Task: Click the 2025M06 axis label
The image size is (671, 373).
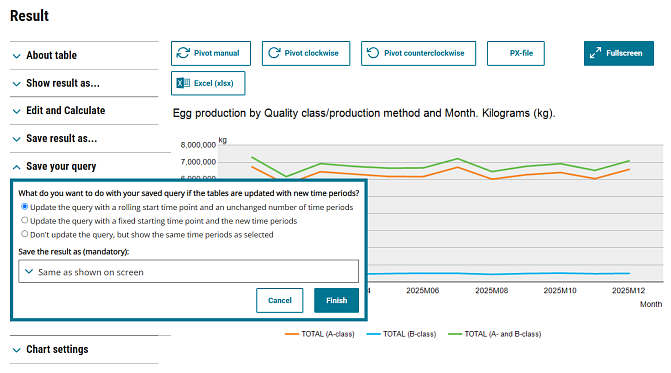Action: 422,290
